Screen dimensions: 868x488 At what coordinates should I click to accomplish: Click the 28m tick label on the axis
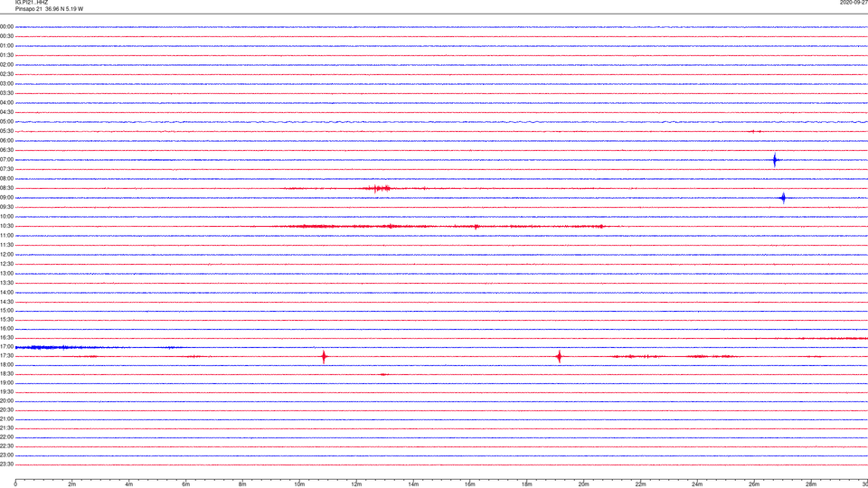811,484
